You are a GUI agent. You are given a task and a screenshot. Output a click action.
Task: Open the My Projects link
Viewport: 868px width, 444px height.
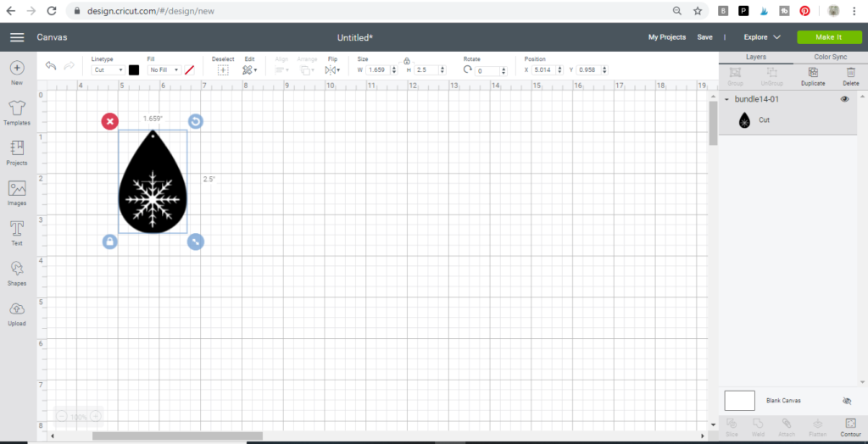click(666, 37)
